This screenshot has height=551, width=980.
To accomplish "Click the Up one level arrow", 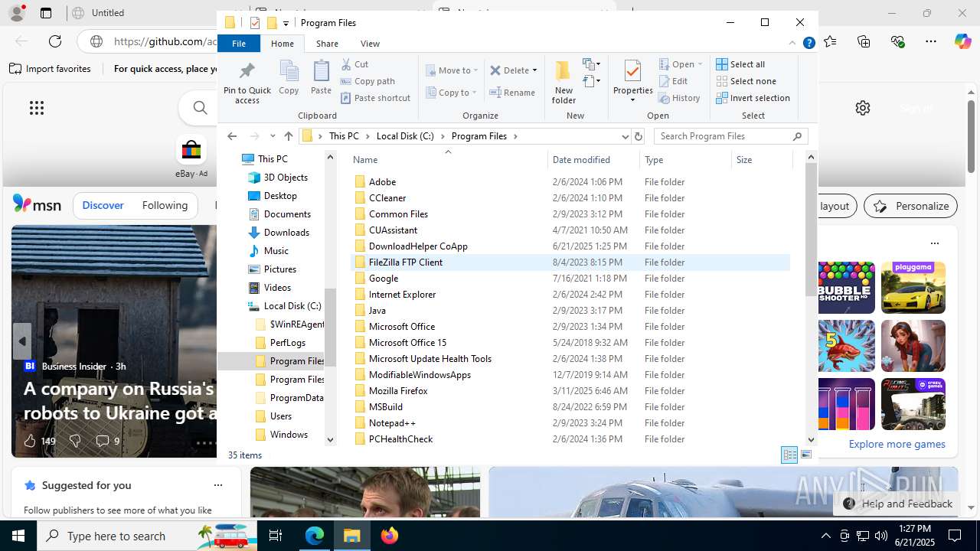I will coord(289,136).
